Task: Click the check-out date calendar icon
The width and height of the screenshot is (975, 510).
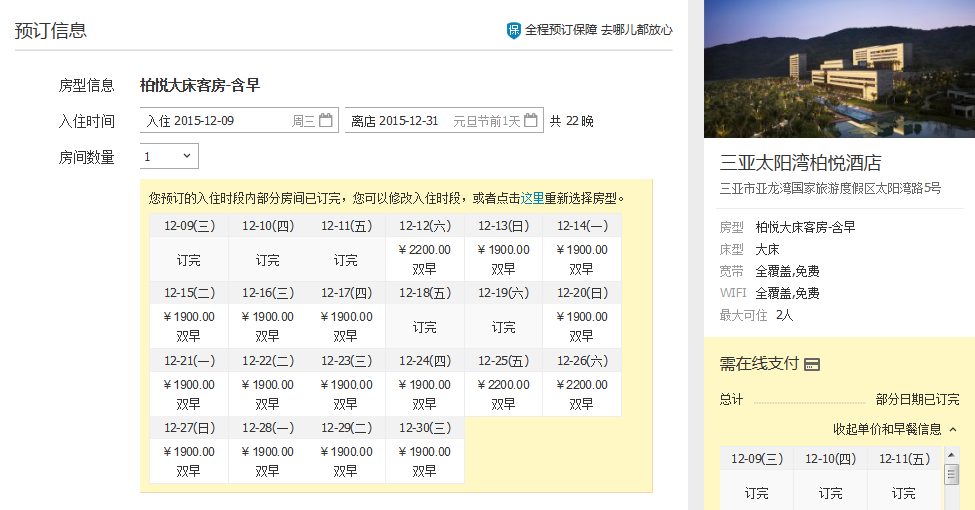Action: coord(531,121)
